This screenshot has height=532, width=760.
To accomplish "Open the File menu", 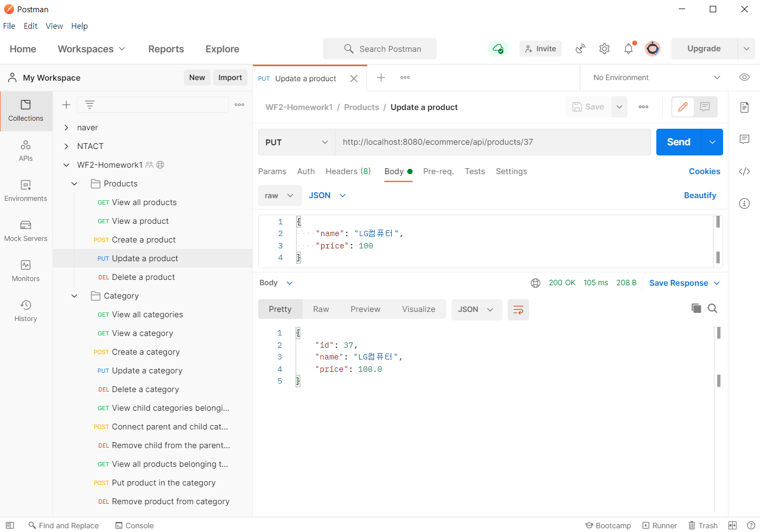I will (9, 26).
